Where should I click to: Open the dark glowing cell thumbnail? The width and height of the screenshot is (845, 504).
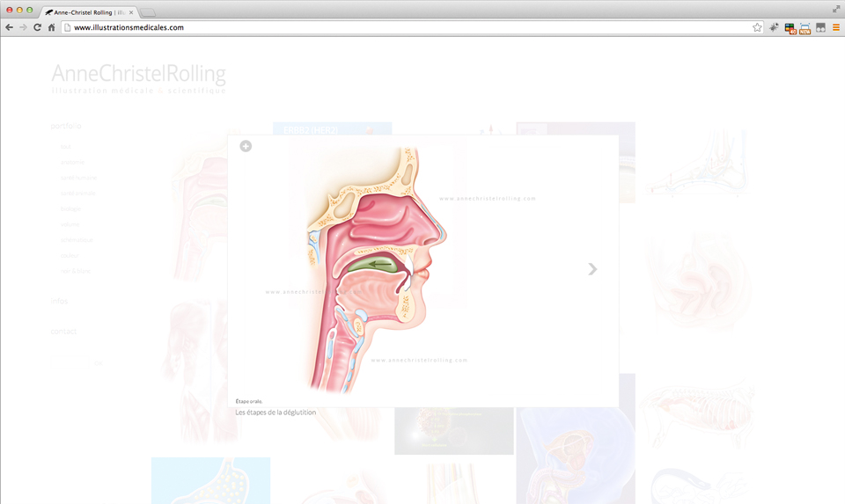pos(454,431)
